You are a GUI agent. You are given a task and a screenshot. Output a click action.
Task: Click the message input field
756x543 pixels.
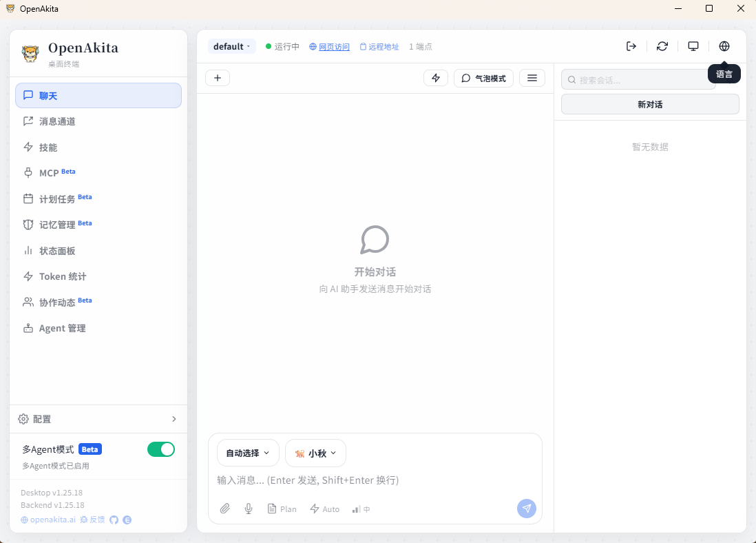point(375,480)
